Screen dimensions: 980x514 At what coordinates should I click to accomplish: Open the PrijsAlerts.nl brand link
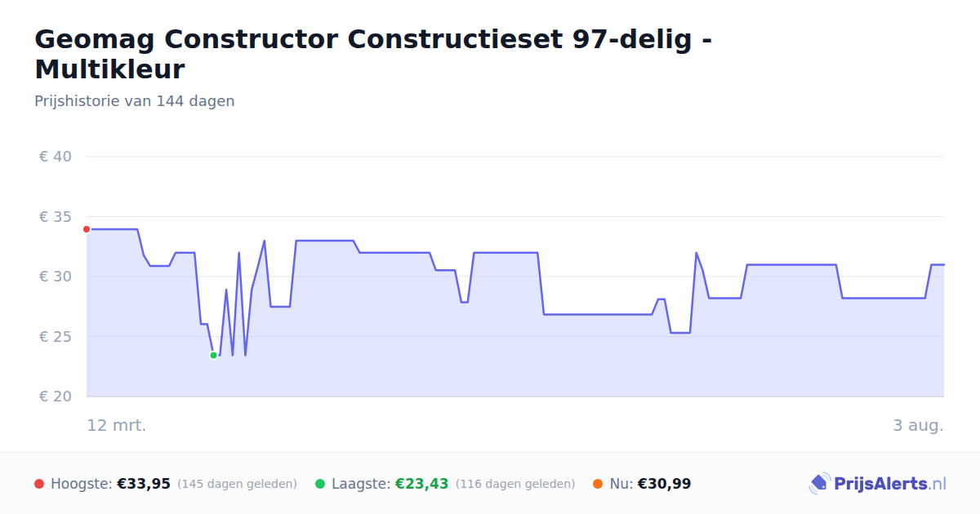[x=877, y=484]
